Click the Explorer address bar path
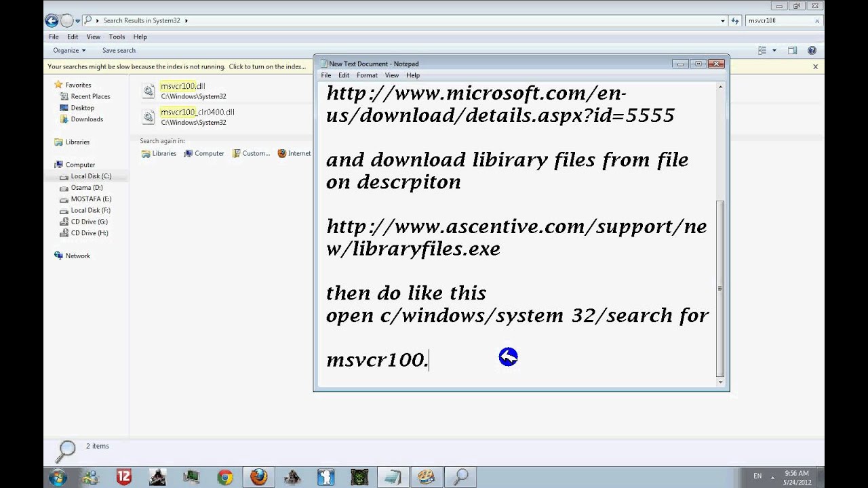This screenshot has width=868, height=488. pos(403,20)
